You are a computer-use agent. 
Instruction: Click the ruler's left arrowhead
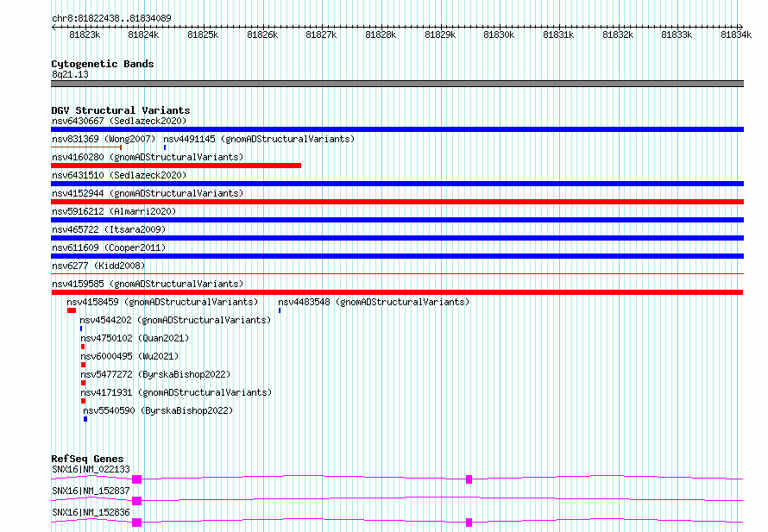pos(54,27)
